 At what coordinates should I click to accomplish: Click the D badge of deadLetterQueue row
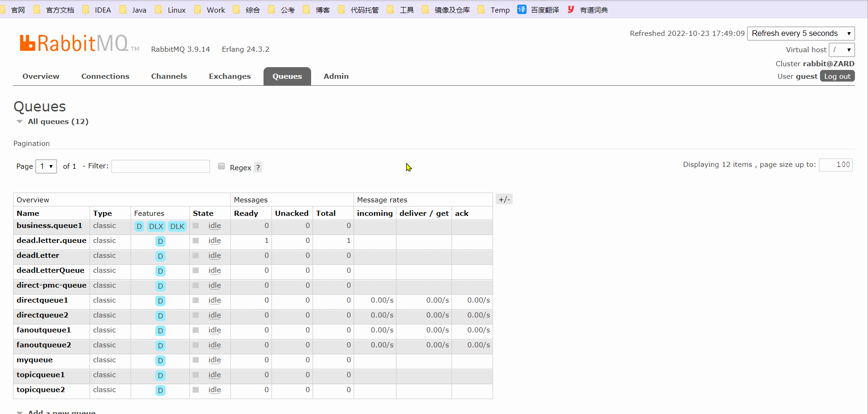click(x=160, y=271)
